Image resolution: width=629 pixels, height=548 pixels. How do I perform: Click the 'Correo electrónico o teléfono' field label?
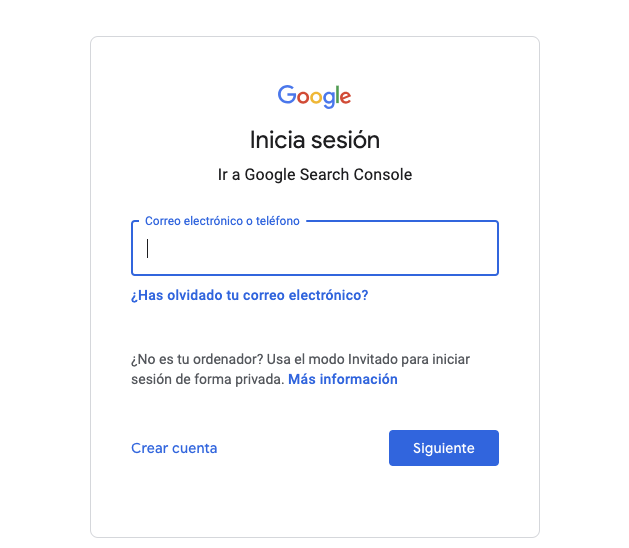[x=222, y=221]
